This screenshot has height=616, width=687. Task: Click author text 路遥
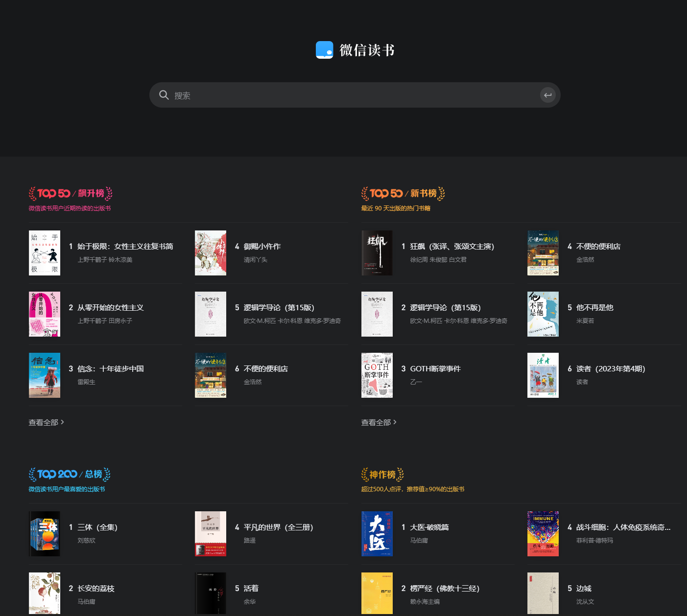(x=250, y=541)
